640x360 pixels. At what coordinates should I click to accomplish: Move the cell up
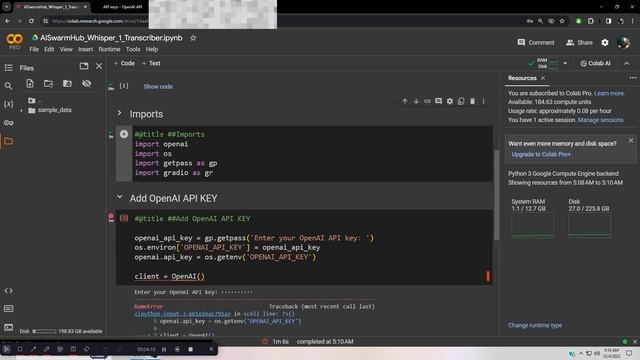(x=404, y=101)
